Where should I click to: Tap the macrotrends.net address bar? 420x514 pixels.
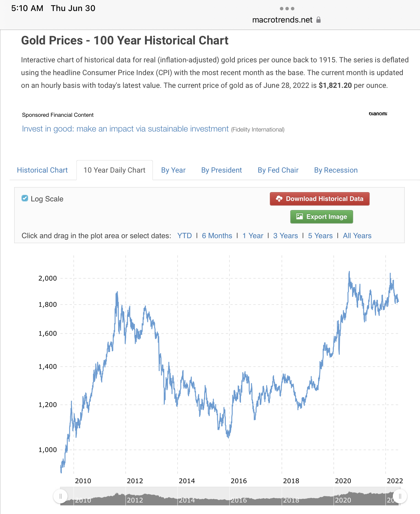pyautogui.click(x=282, y=20)
